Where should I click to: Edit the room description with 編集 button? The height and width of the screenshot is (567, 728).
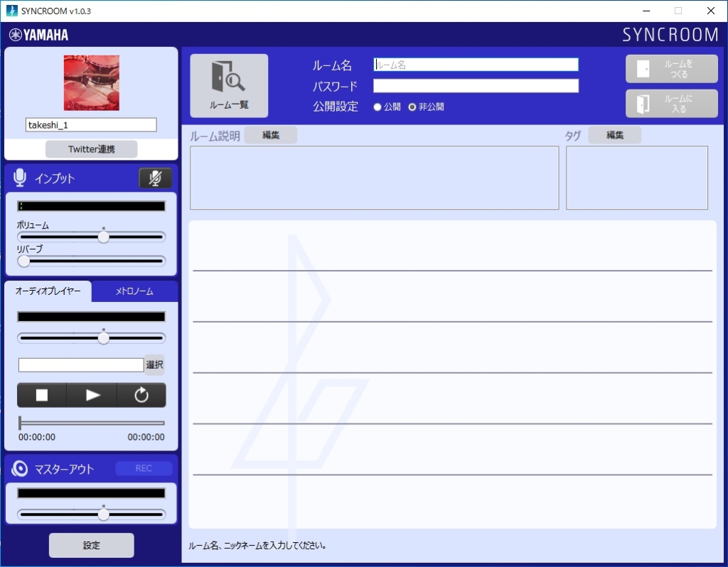coord(271,135)
